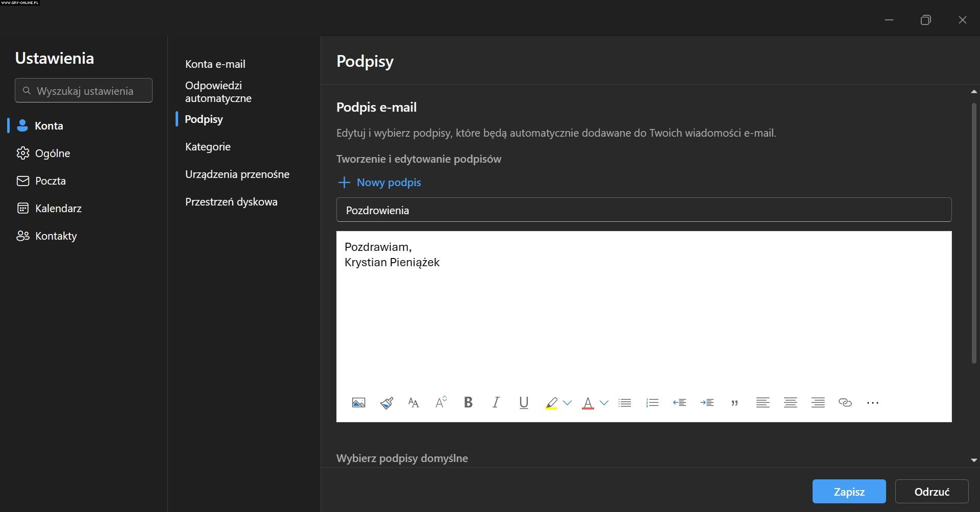This screenshot has height=512, width=980.
Task: Click the Nowy podpis link
Action: 388,183
